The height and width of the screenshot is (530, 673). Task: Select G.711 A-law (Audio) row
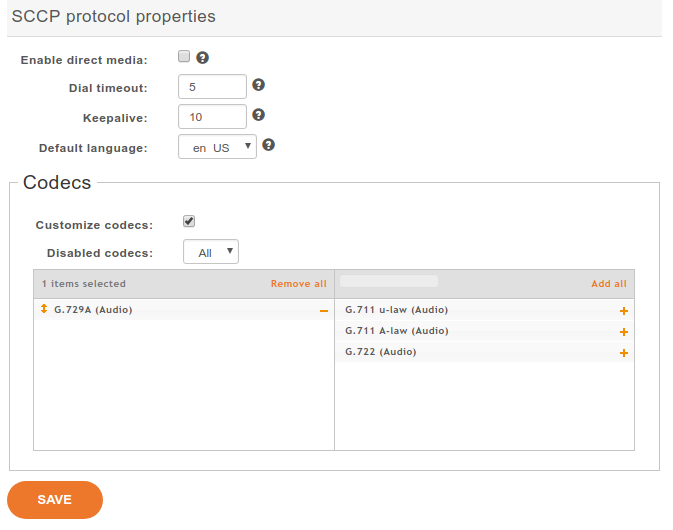[x=484, y=331]
